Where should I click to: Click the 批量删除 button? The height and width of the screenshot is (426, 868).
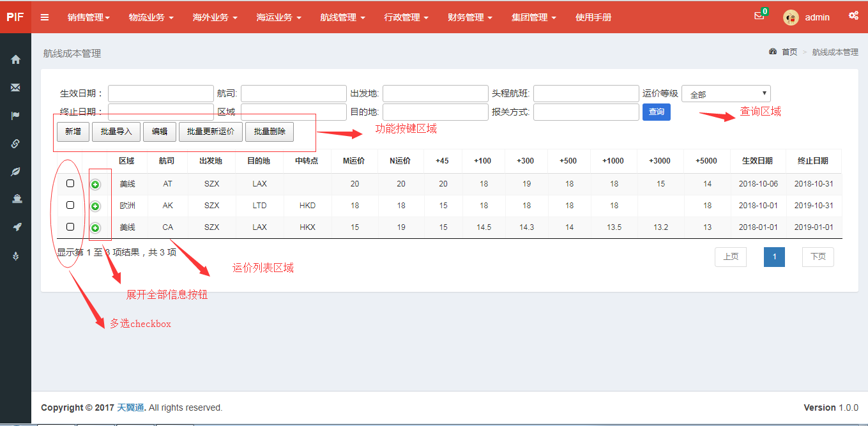pos(270,132)
